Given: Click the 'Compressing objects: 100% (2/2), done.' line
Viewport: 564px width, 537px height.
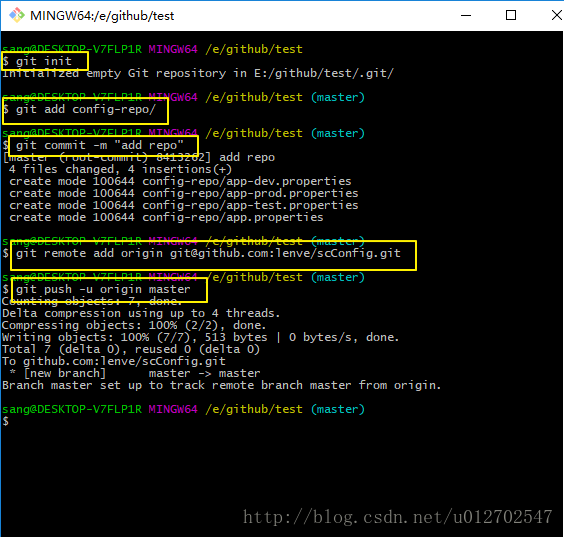Looking at the screenshot, I should 134,325.
